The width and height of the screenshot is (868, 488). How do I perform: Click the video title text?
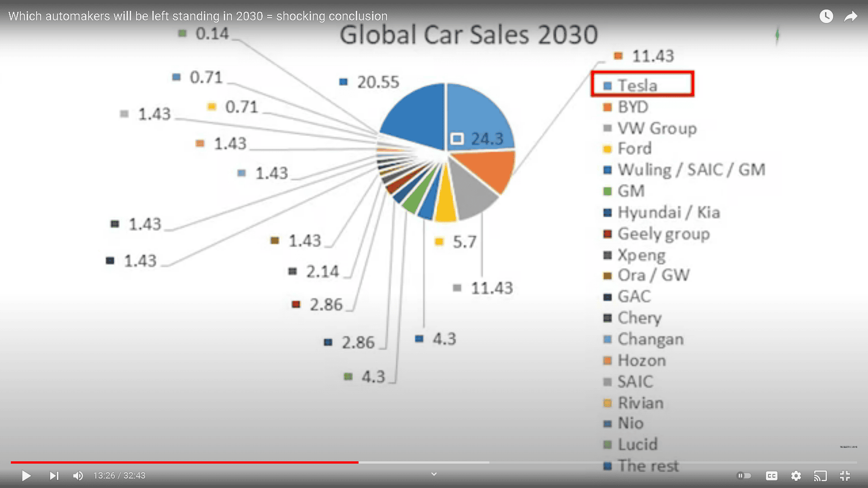198,16
